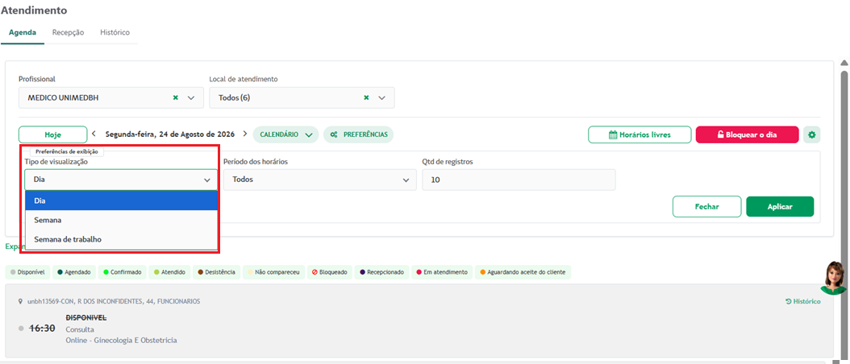850x364 pixels.
Task: Click the 16:30 time slot
Action: [x=42, y=328]
